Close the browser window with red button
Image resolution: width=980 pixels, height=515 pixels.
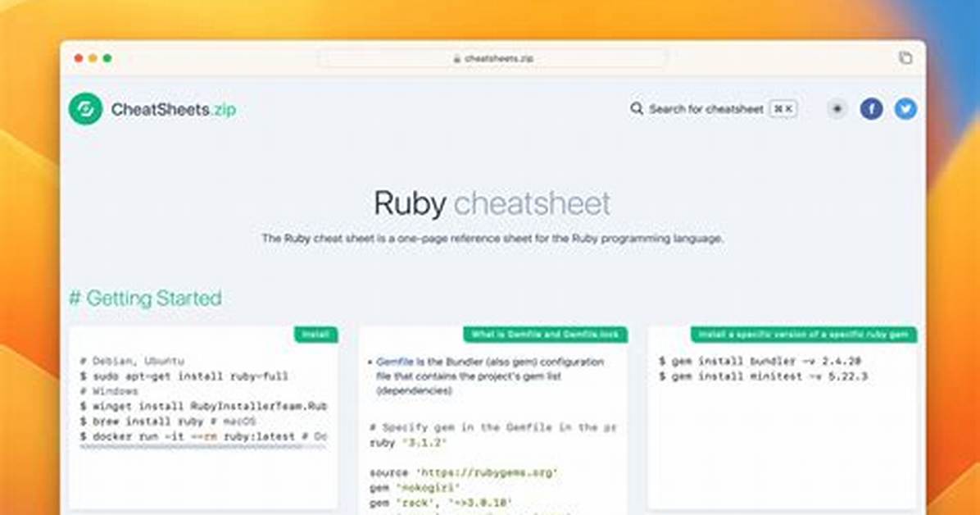78,58
